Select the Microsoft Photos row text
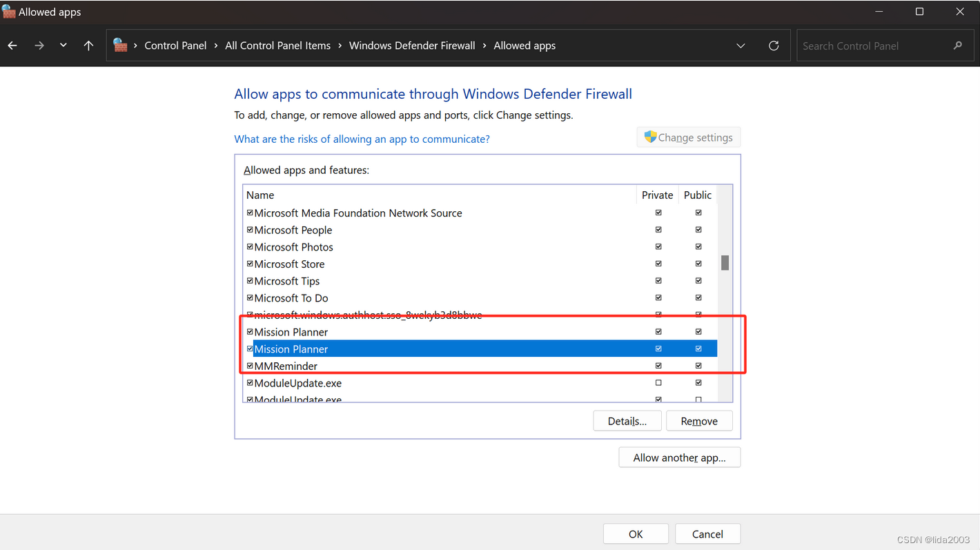The image size is (980, 550). (294, 247)
